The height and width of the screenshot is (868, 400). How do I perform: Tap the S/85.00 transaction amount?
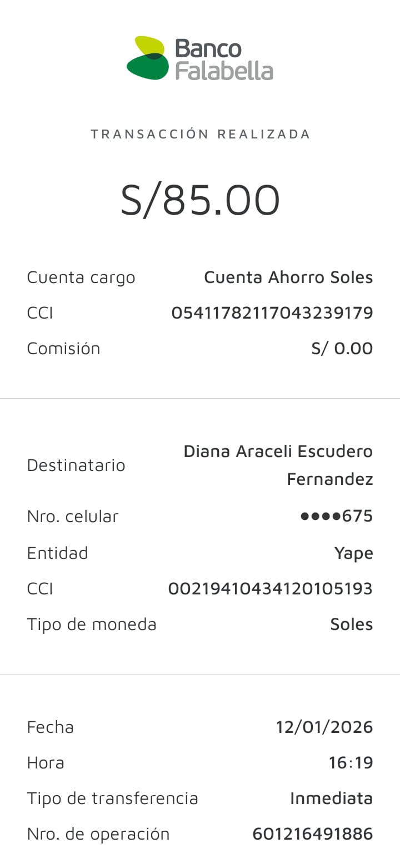pyautogui.click(x=201, y=200)
